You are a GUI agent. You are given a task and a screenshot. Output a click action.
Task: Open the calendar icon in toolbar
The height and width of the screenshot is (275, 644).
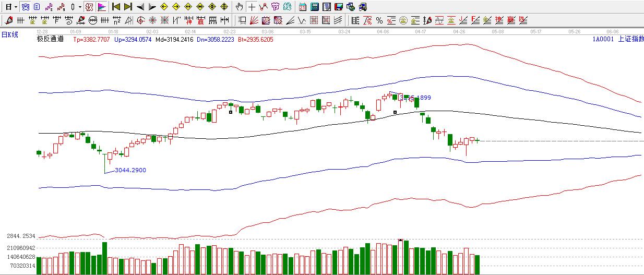pyautogui.click(x=303, y=7)
